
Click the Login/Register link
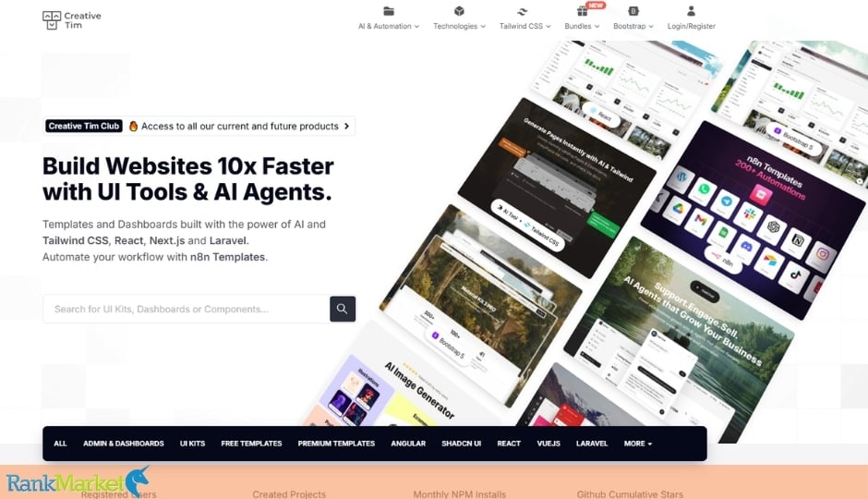click(691, 26)
